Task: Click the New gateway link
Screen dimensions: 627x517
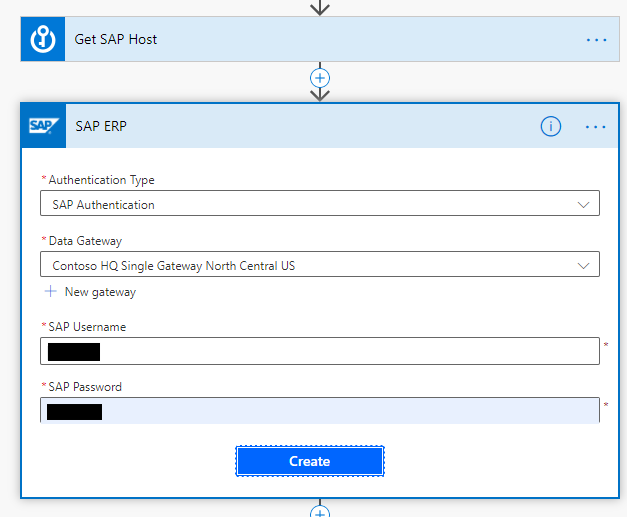Action: (100, 292)
